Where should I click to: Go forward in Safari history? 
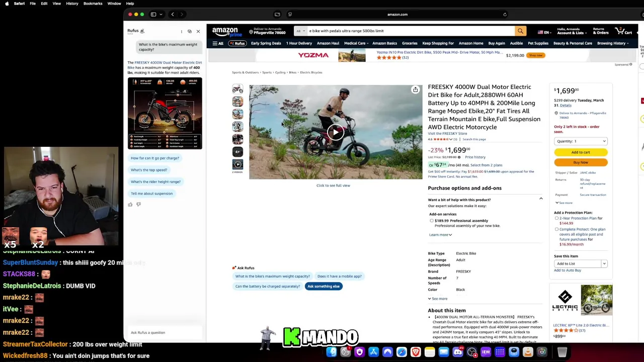[182, 15]
